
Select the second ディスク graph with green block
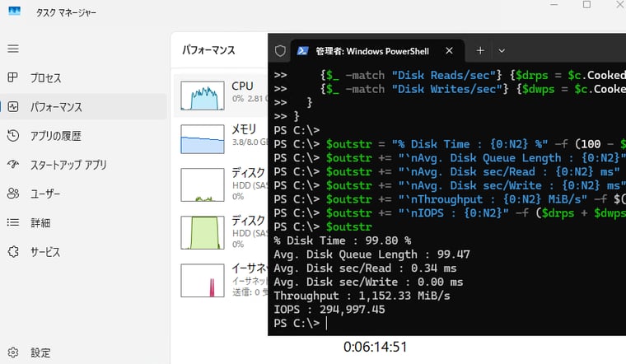click(203, 233)
